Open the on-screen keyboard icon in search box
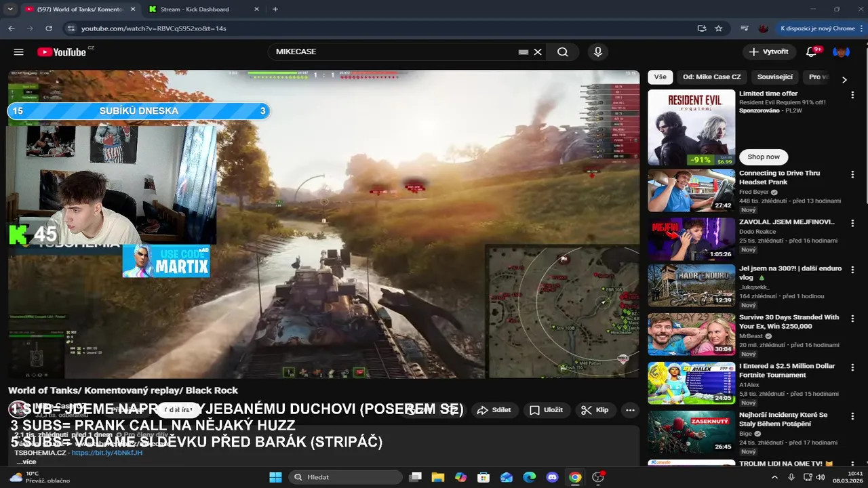The width and height of the screenshot is (868, 488). (x=524, y=52)
